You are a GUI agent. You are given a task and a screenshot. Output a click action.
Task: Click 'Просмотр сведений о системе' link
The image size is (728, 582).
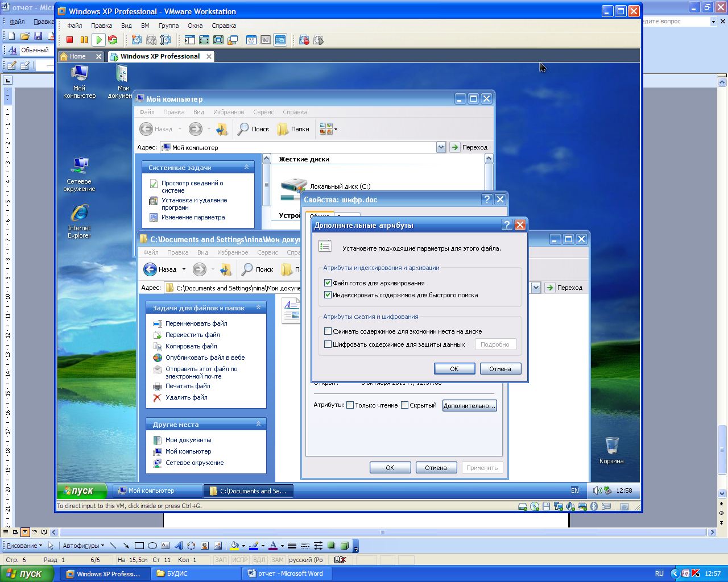[192, 186]
